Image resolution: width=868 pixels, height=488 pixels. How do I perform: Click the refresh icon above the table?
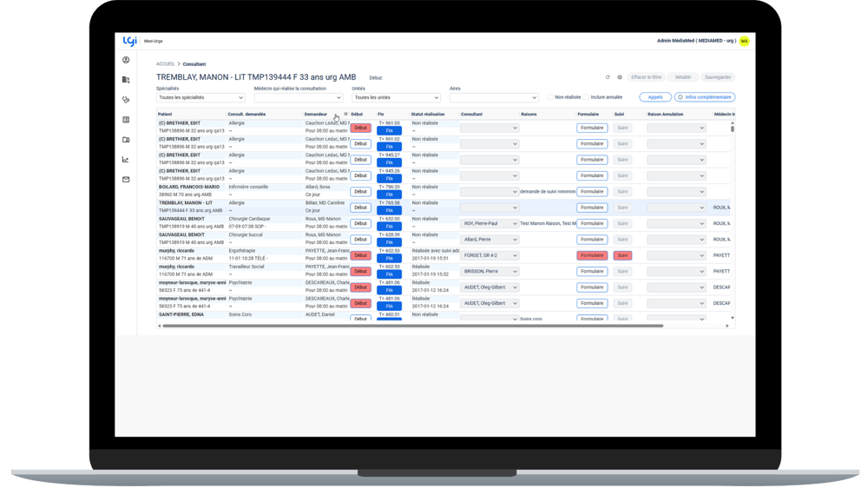pos(608,77)
